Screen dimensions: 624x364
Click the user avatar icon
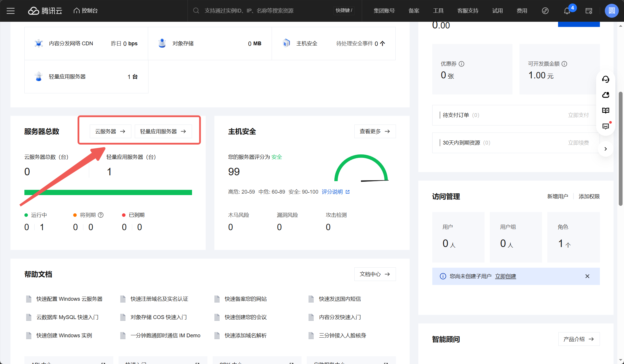612,11
